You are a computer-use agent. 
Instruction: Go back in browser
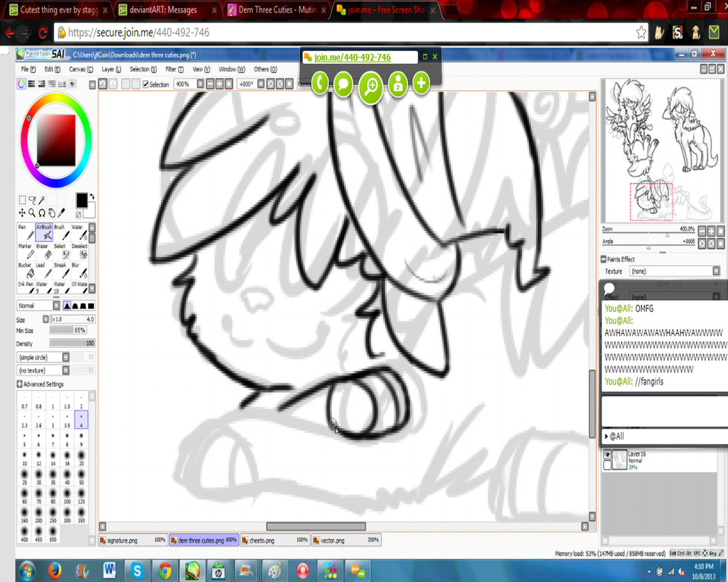click(x=10, y=33)
